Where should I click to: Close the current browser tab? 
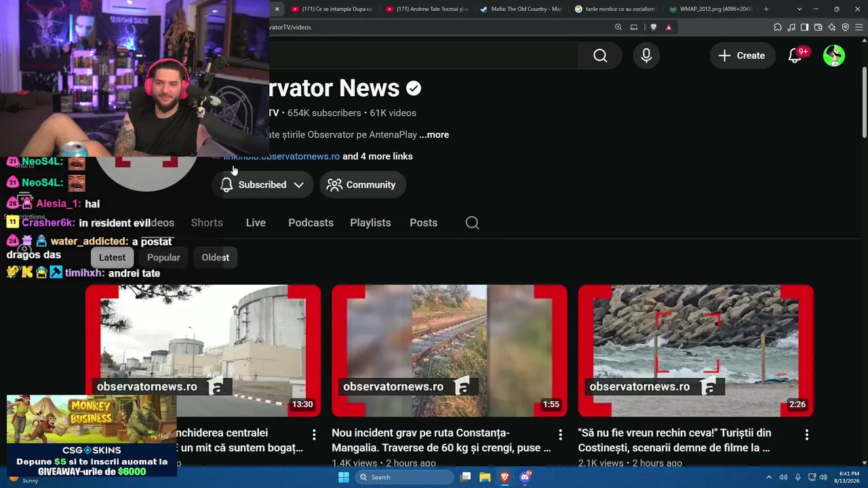[x=277, y=9]
